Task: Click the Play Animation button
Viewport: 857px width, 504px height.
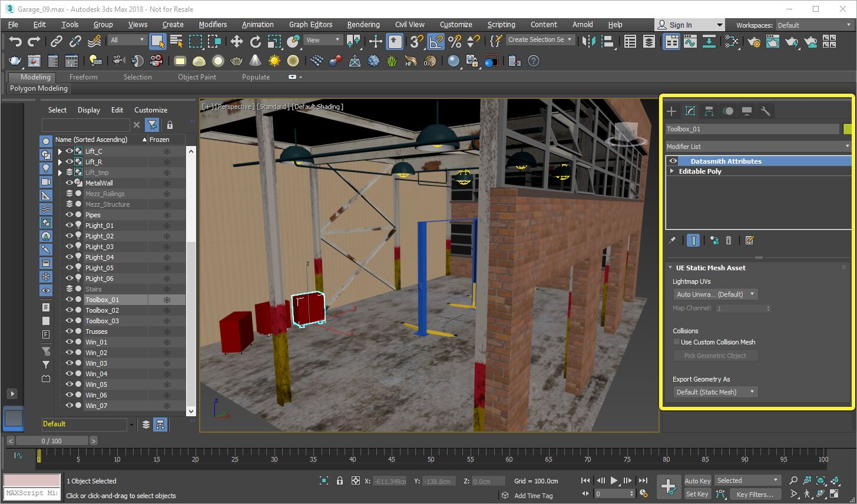Action: pyautogui.click(x=614, y=480)
